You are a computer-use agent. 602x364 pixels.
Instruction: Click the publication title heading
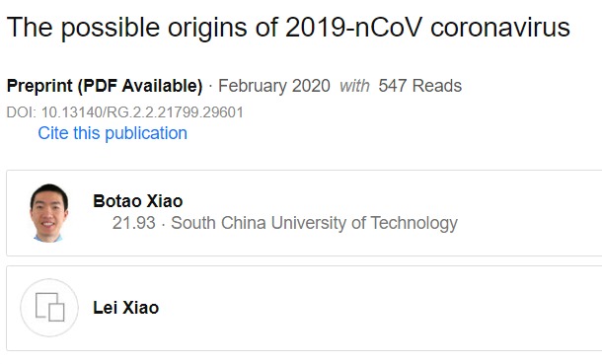click(288, 28)
